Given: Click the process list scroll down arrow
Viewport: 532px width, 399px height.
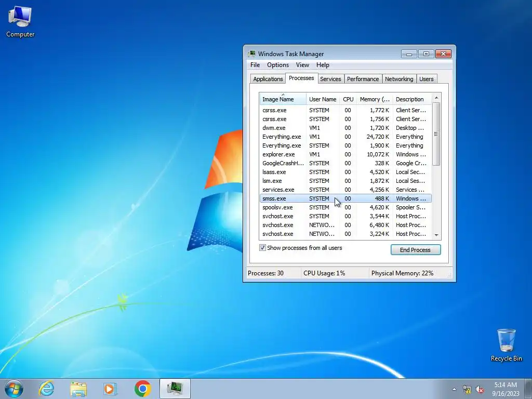Looking at the screenshot, I should (x=436, y=235).
